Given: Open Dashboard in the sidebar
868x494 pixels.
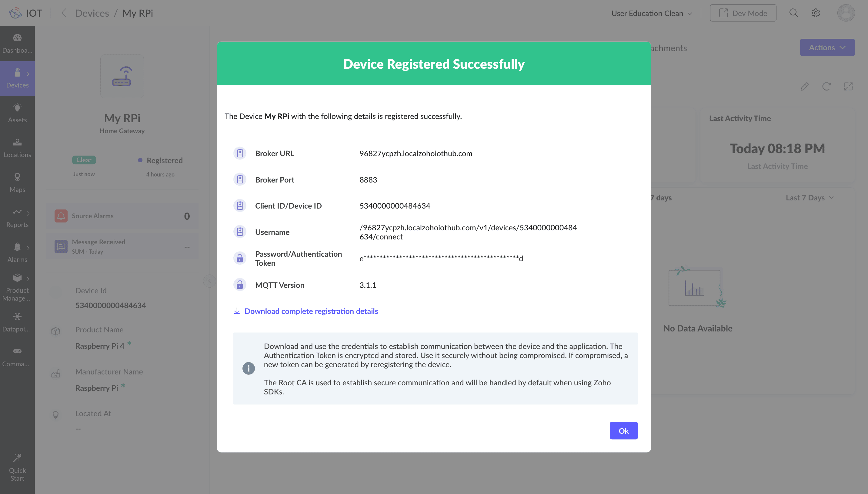Looking at the screenshot, I should tap(17, 43).
